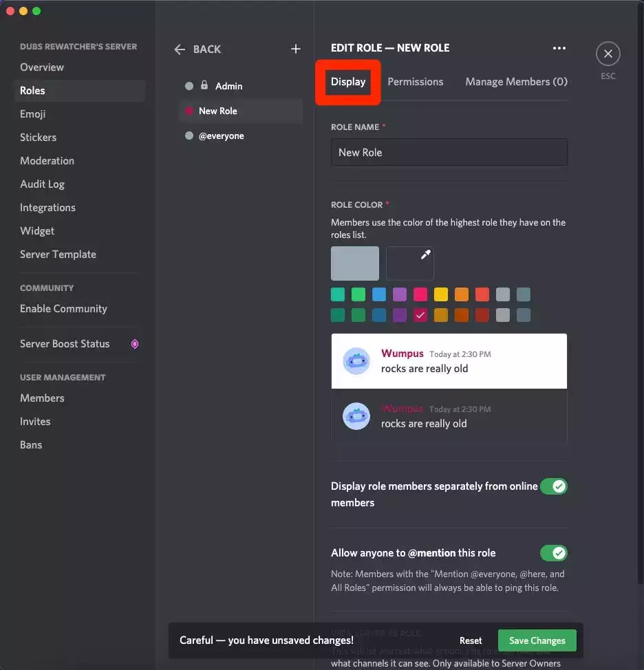This screenshot has width=644, height=670.
Task: Switch to the Permissions tab
Action: tap(415, 82)
